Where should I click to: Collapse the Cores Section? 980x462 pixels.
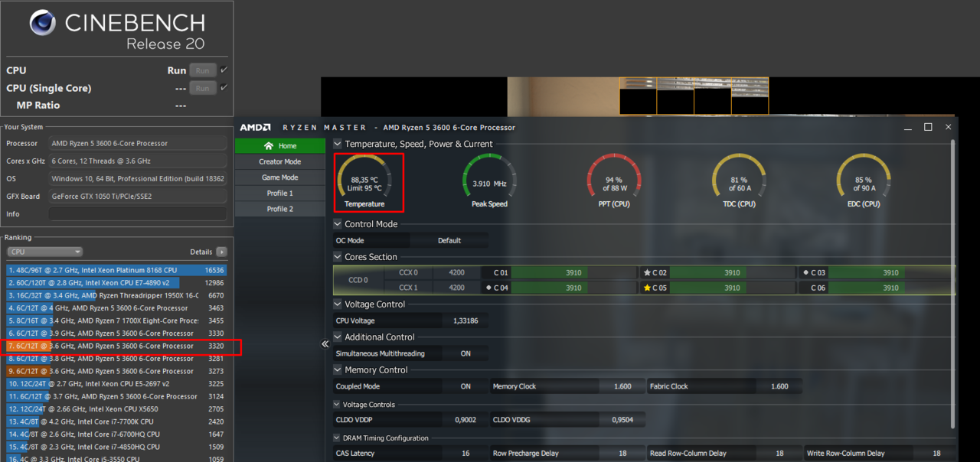pyautogui.click(x=338, y=257)
